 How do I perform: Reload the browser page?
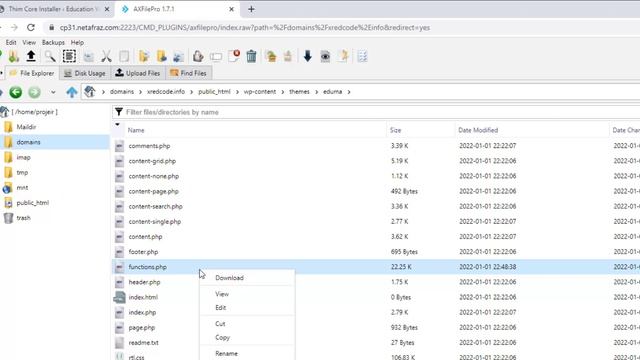coord(31,27)
